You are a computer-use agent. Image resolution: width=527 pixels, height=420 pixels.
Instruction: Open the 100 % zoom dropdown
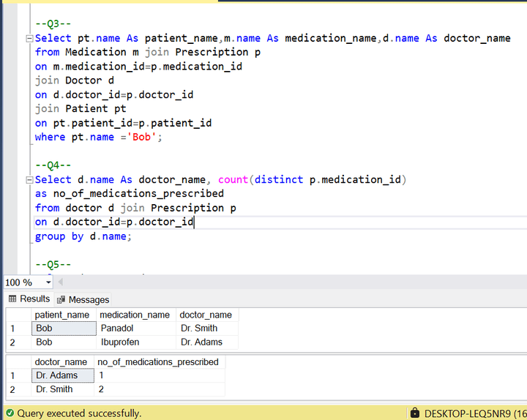pos(48,282)
